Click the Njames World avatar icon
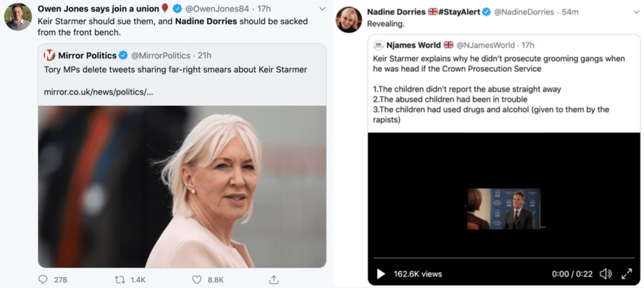Viewport: 644px width, 288px height. (379, 46)
